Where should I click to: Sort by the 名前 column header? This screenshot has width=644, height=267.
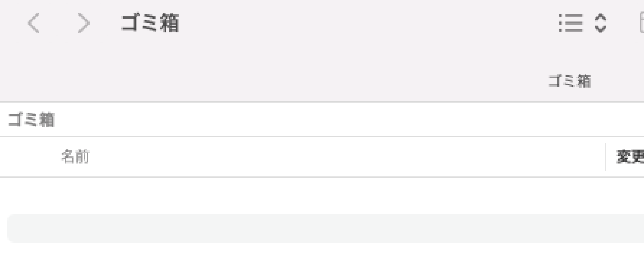point(75,157)
